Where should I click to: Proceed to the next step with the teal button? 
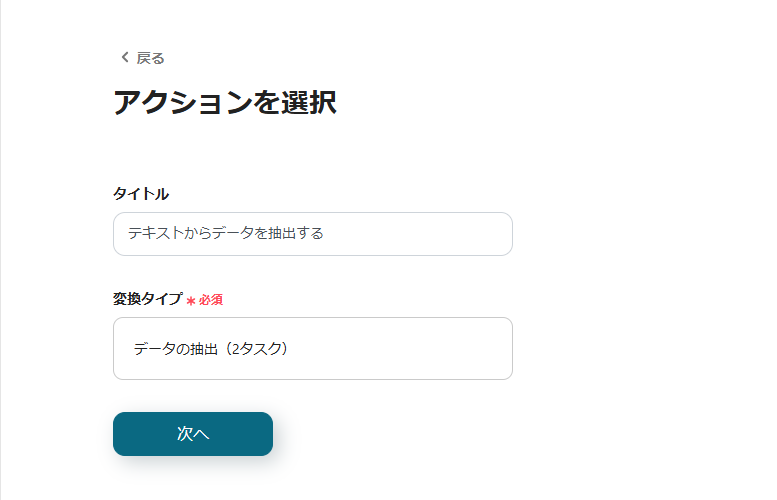point(193,434)
